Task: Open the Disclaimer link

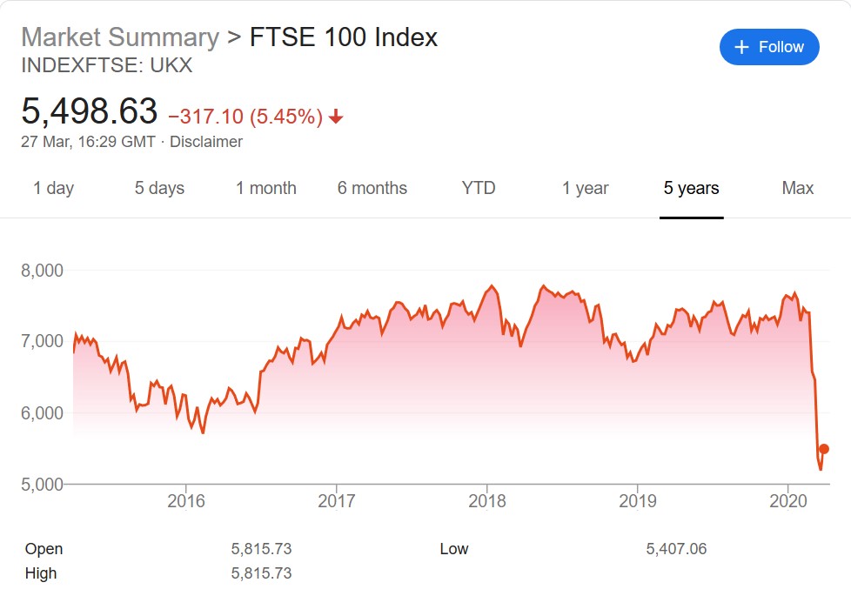Action: coord(206,142)
